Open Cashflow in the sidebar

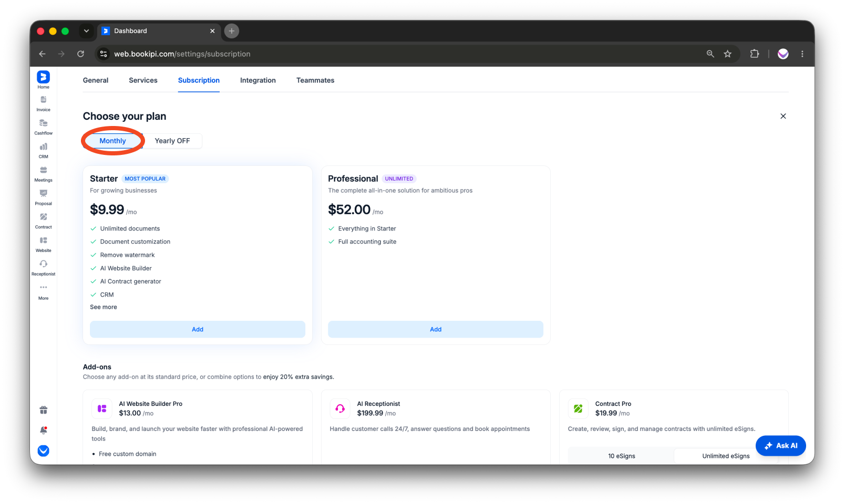pos(43,127)
